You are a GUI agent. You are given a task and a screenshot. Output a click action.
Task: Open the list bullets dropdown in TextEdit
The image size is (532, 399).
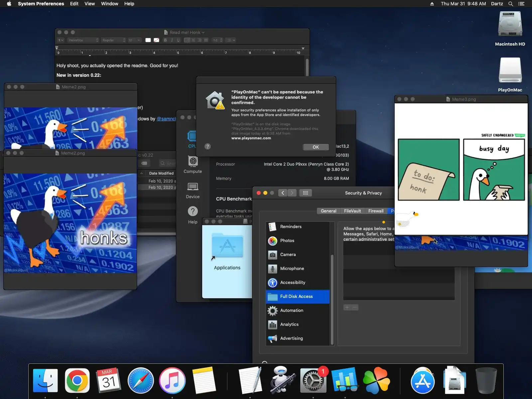click(x=230, y=40)
